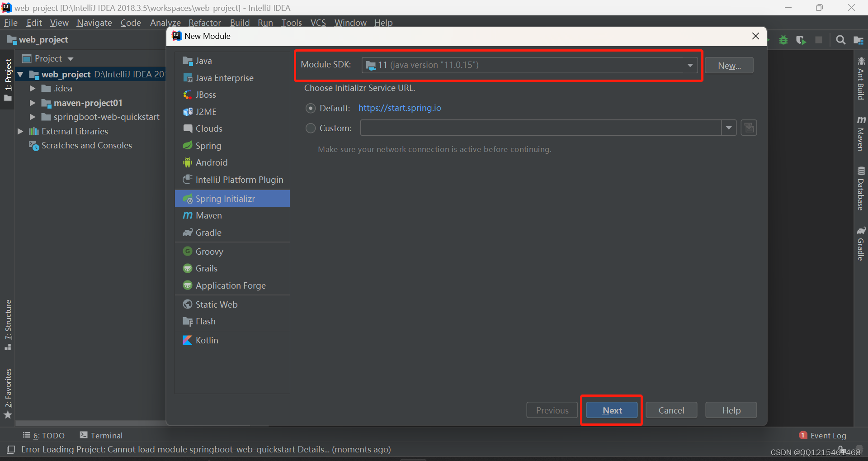The height and width of the screenshot is (461, 868).
Task: Click the Next button
Action: tap(612, 410)
